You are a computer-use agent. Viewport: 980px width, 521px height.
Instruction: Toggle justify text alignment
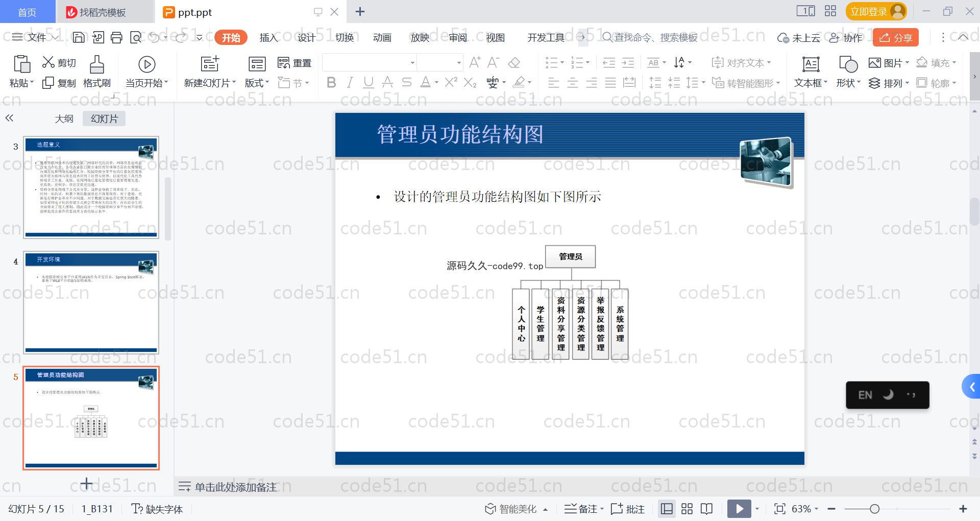(610, 82)
